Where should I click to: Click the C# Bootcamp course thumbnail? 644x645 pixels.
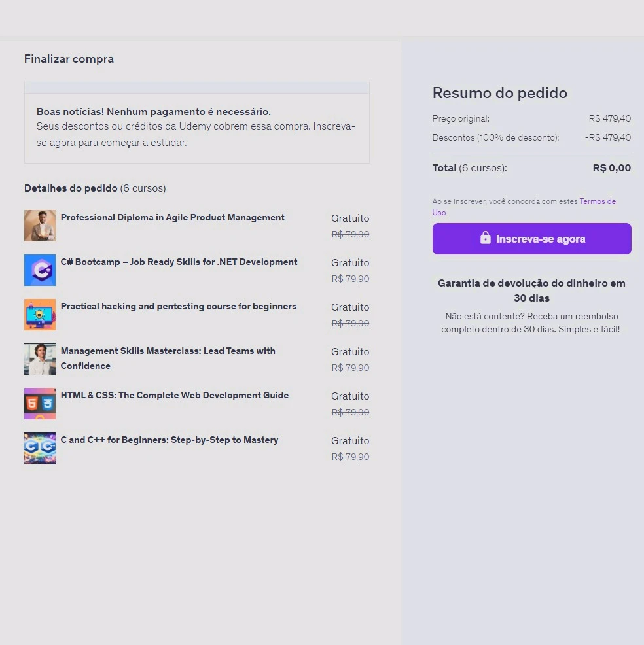point(40,270)
